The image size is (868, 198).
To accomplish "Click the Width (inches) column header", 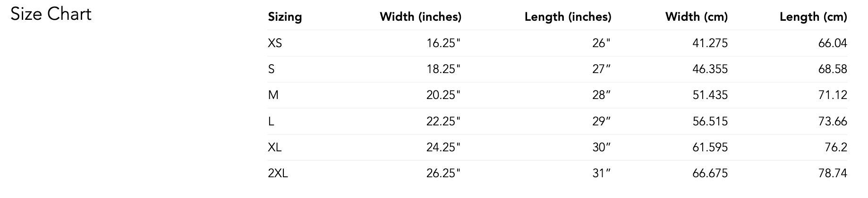I will pos(420,17).
